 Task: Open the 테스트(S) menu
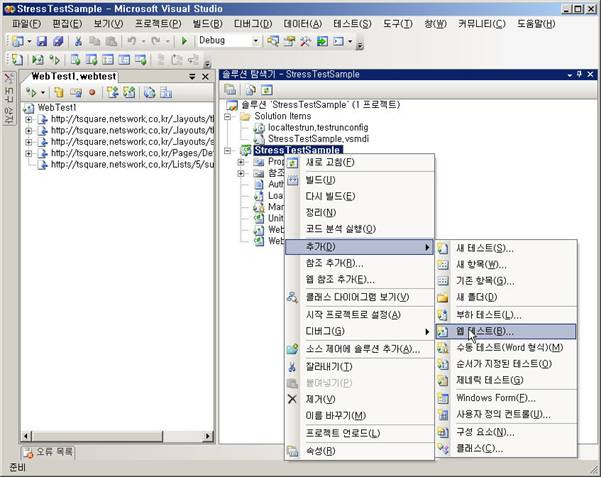tap(352, 24)
